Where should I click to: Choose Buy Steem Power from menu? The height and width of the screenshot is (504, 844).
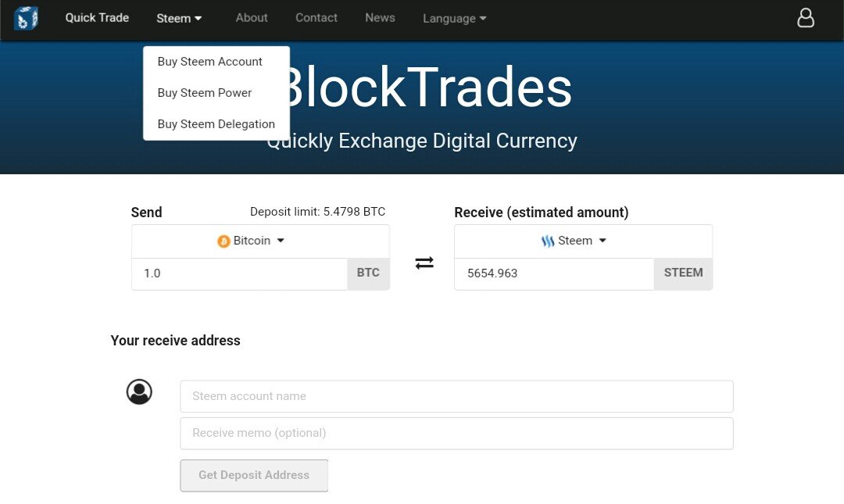tap(205, 93)
